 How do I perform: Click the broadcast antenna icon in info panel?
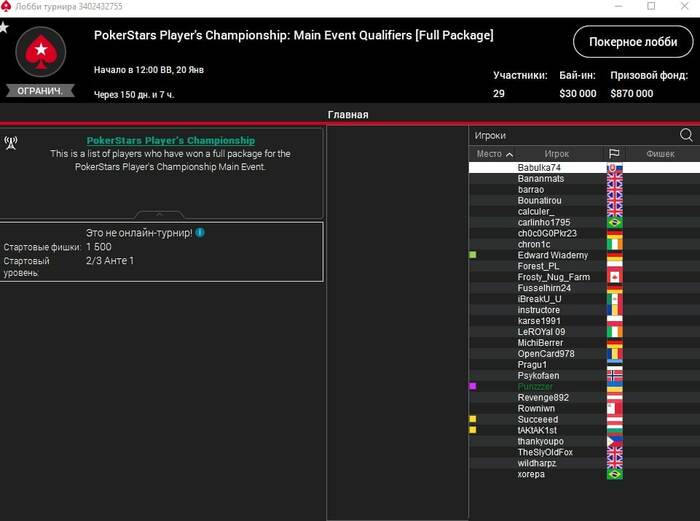coord(11,142)
